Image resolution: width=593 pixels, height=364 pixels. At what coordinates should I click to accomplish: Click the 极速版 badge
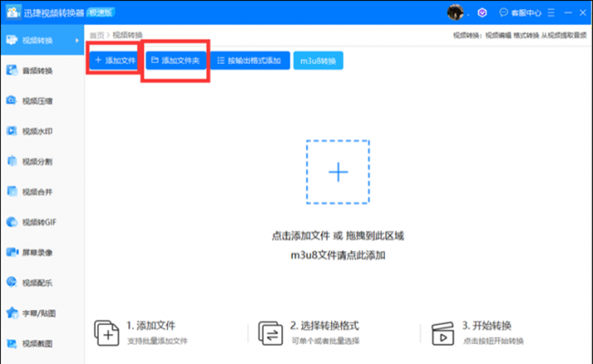pyautogui.click(x=100, y=13)
